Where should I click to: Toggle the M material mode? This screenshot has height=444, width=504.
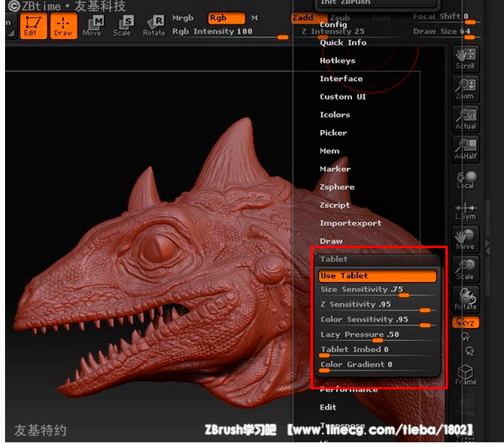coord(255,18)
